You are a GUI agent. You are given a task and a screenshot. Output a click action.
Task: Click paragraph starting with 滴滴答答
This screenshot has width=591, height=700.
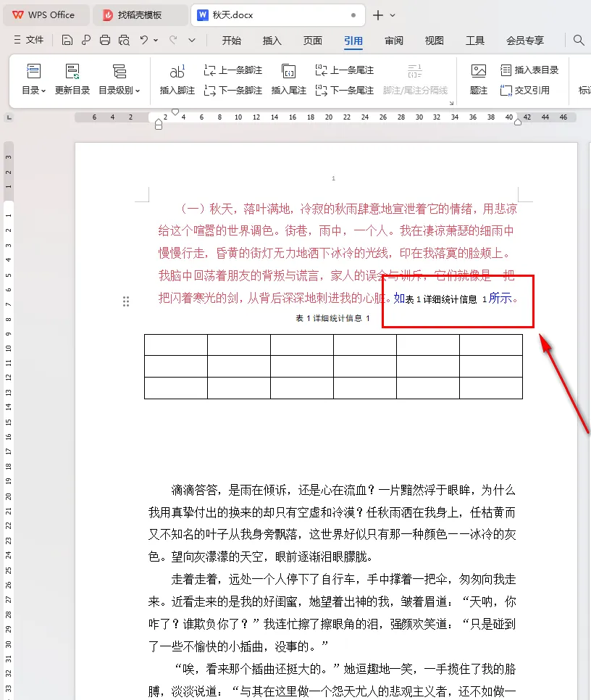point(332,523)
